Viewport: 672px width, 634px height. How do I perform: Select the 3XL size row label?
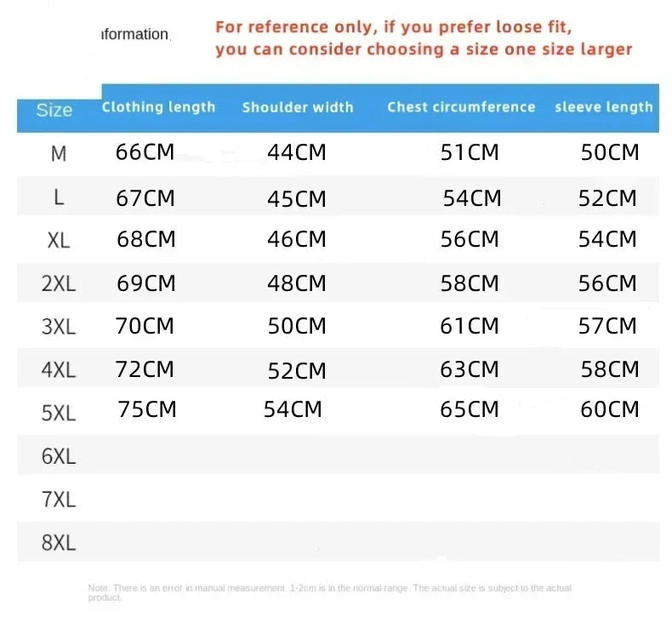tap(59, 327)
